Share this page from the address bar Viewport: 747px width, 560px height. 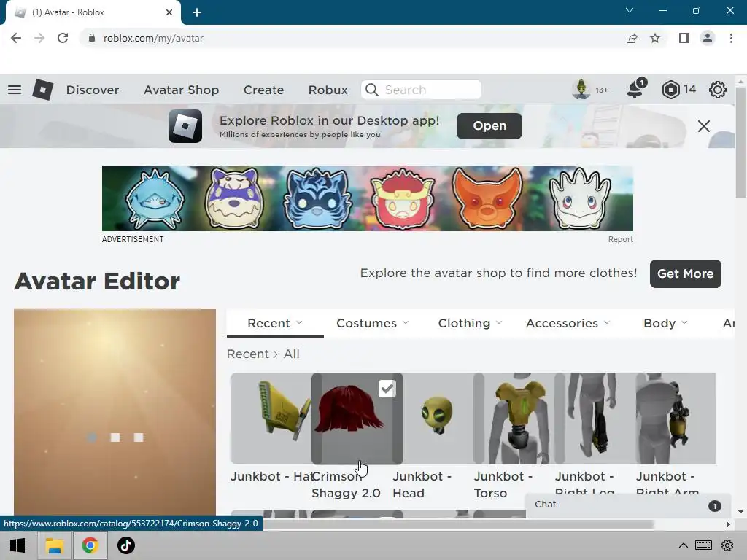(x=632, y=38)
